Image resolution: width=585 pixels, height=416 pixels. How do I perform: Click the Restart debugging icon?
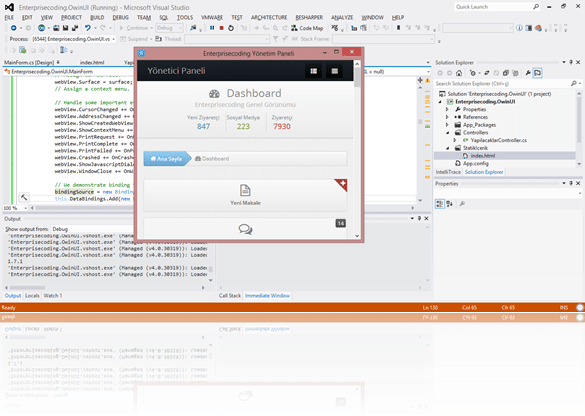[231, 28]
